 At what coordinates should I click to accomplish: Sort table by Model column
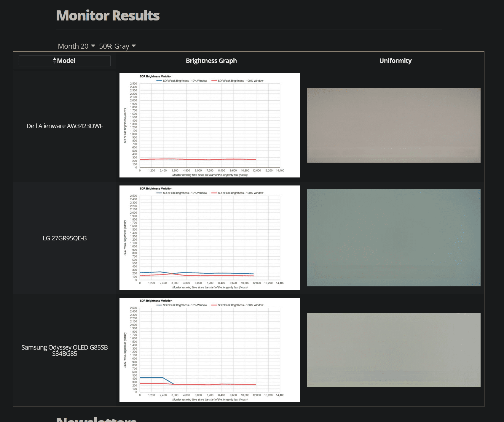coord(64,61)
